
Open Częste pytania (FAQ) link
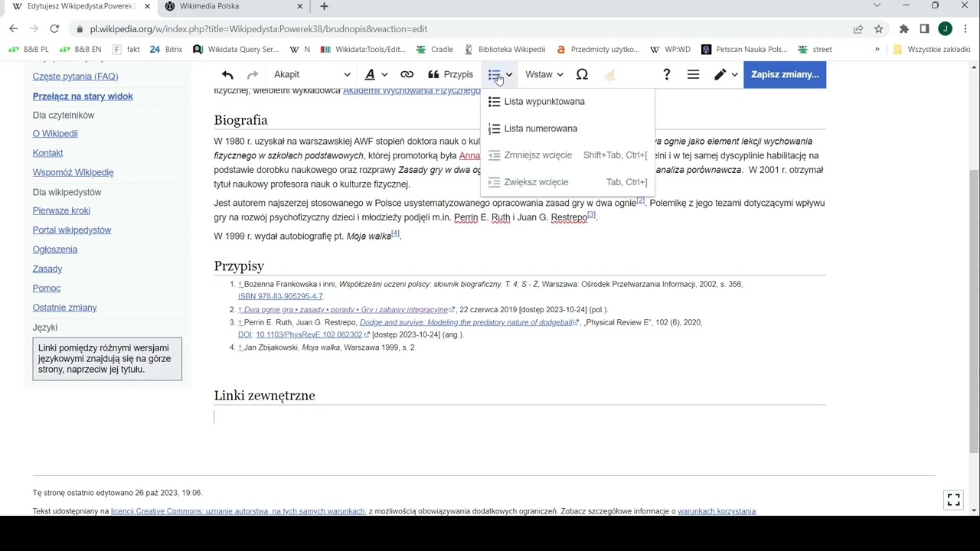[75, 77]
